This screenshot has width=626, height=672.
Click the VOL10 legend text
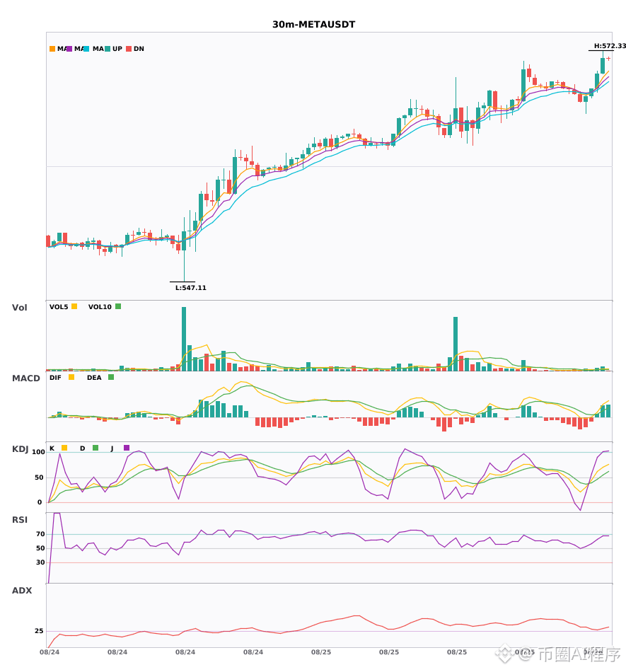click(x=100, y=307)
